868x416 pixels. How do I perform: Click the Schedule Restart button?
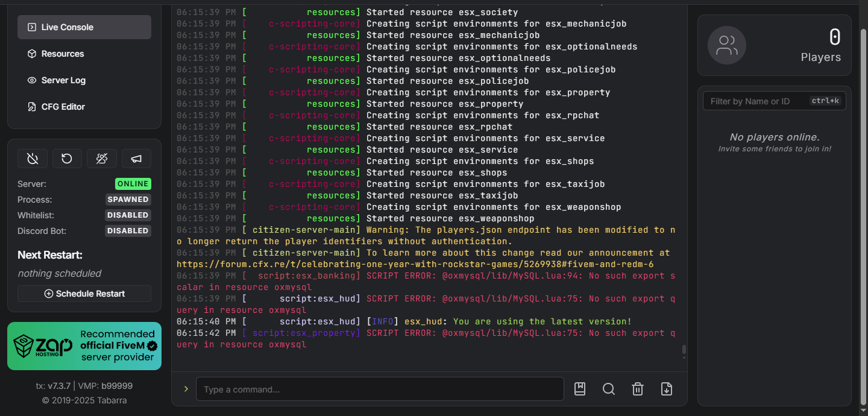pyautogui.click(x=84, y=294)
